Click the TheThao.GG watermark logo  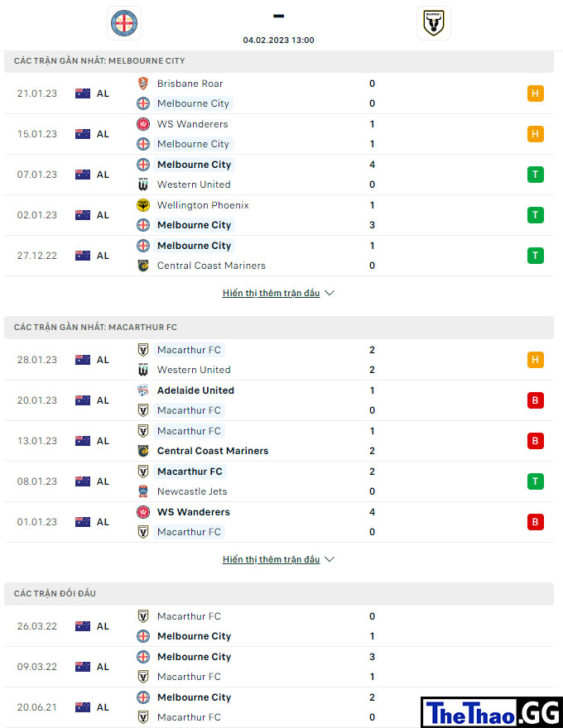pyautogui.click(x=492, y=712)
